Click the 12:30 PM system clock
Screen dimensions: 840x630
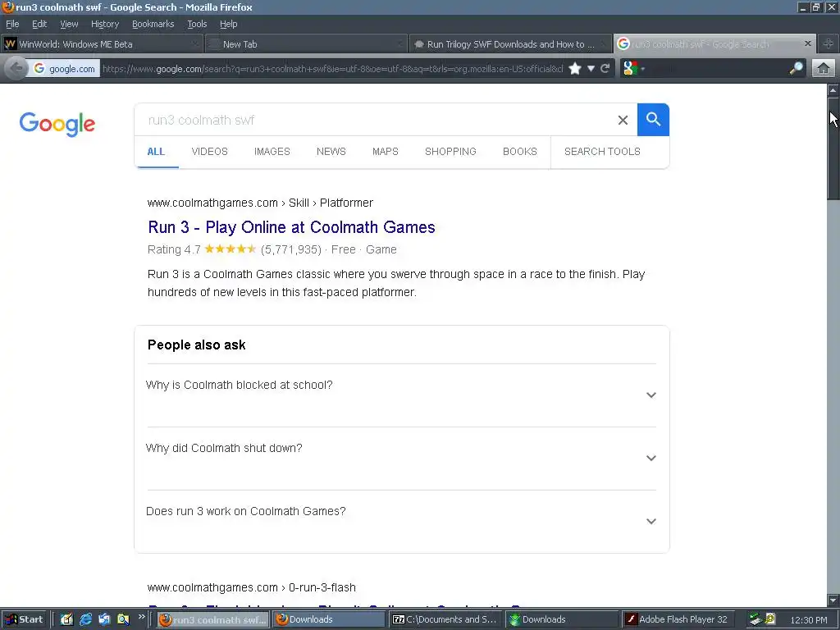tap(809, 620)
